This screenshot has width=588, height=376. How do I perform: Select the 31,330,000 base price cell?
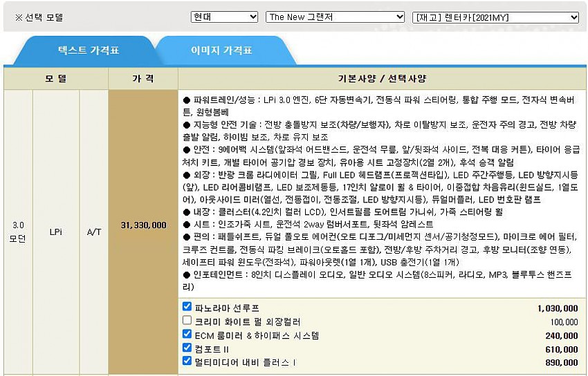[143, 225]
